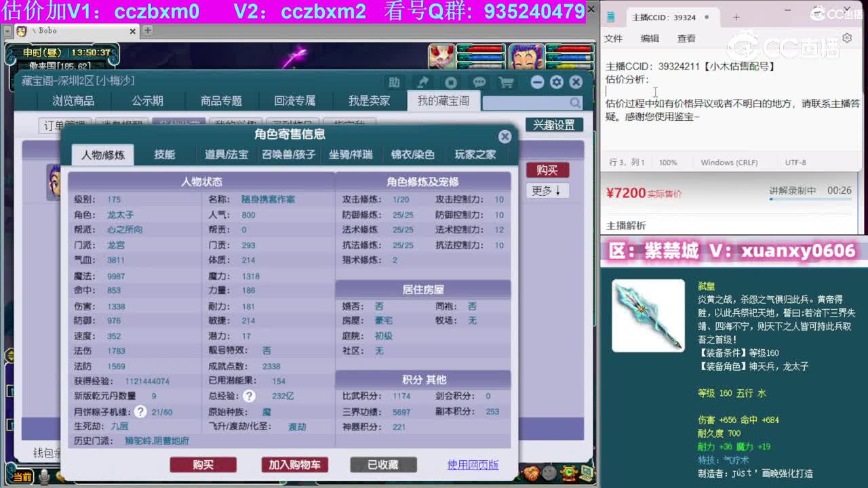Select the 我的藏宝阁 tab

tap(443, 101)
